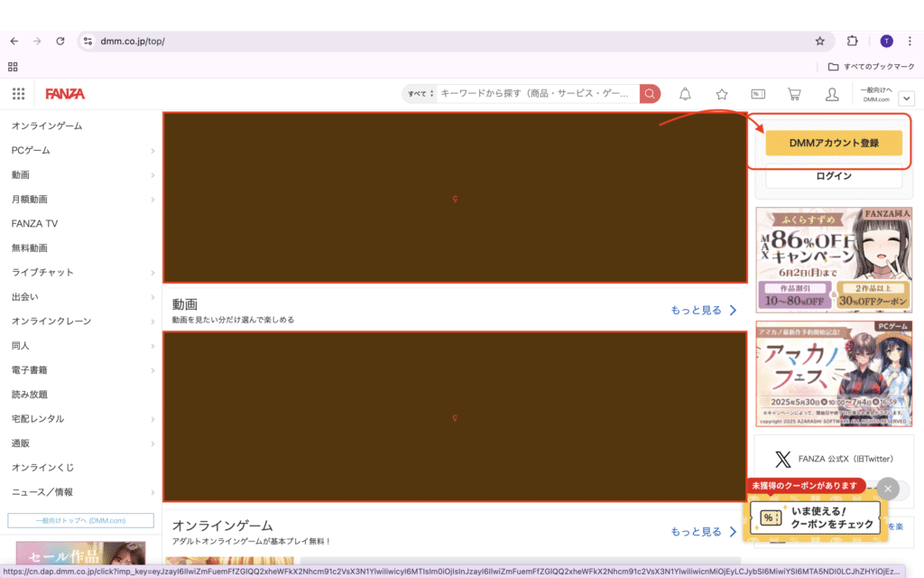This screenshot has height=578, width=924.
Task: Click the いま使える！クーポンをチェック banner
Action: (x=816, y=517)
